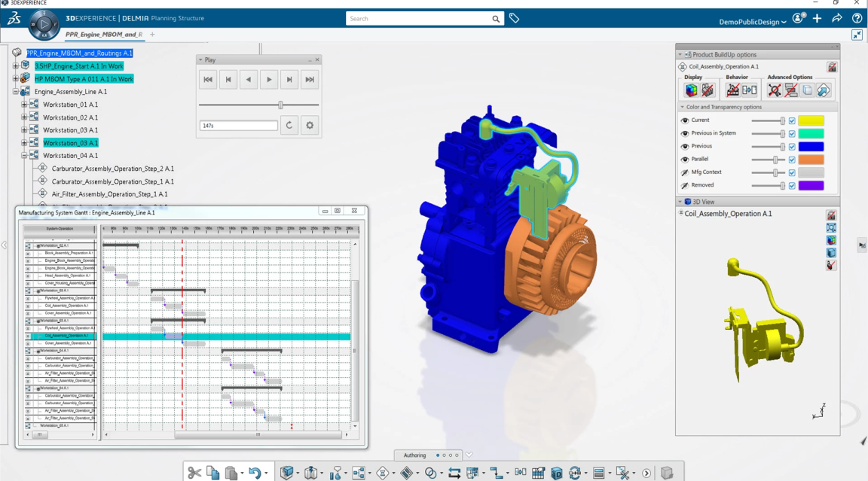Screen dimensions: 868x481
Task: Toggle visibility eye for Current
Action: pos(685,120)
